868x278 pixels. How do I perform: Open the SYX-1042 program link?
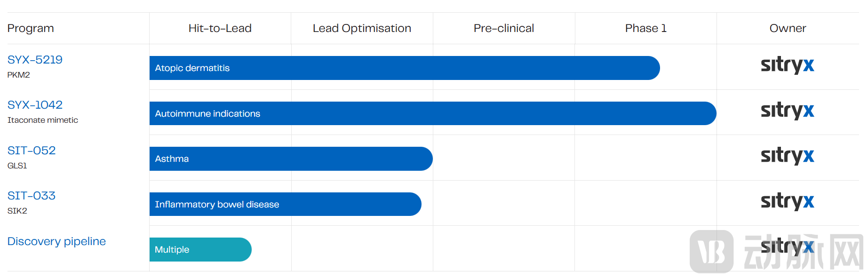[x=35, y=105]
